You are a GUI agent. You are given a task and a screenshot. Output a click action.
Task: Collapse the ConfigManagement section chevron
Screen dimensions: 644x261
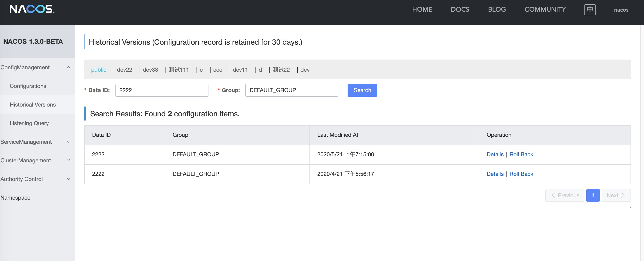[68, 67]
